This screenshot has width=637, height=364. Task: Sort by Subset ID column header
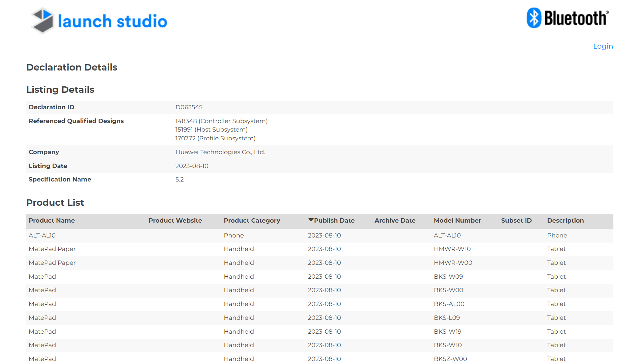coord(516,221)
